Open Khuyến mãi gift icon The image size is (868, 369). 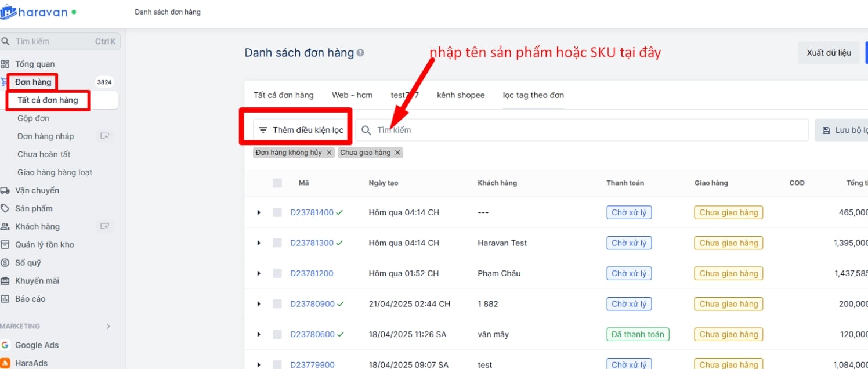(x=5, y=281)
